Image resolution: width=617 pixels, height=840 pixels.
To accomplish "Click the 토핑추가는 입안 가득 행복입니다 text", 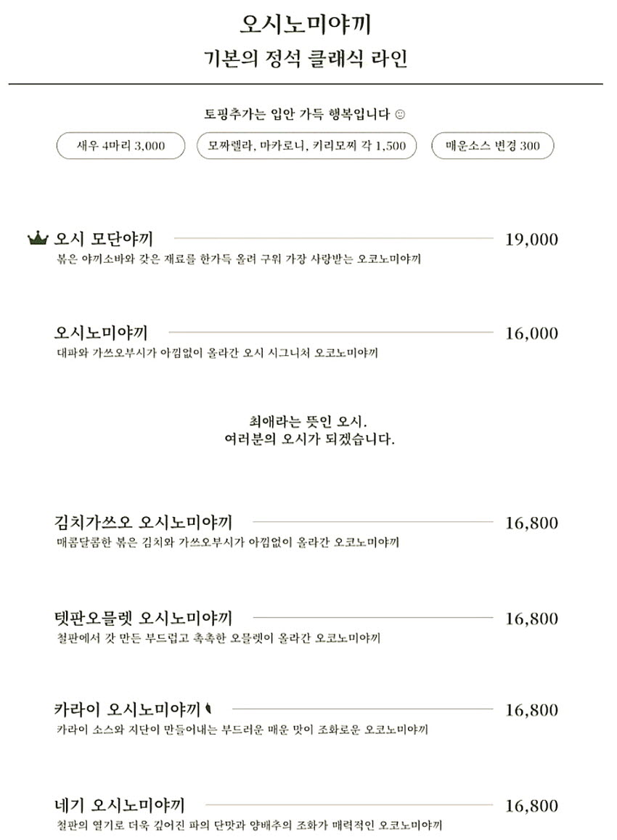I will [x=297, y=114].
